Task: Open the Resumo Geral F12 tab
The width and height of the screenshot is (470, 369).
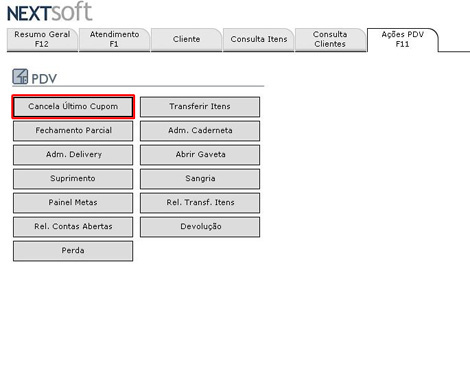Action: [x=42, y=39]
